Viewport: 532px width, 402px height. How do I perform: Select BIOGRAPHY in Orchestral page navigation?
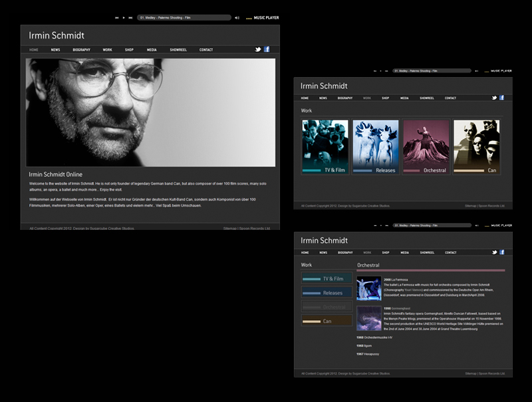tap(345, 253)
